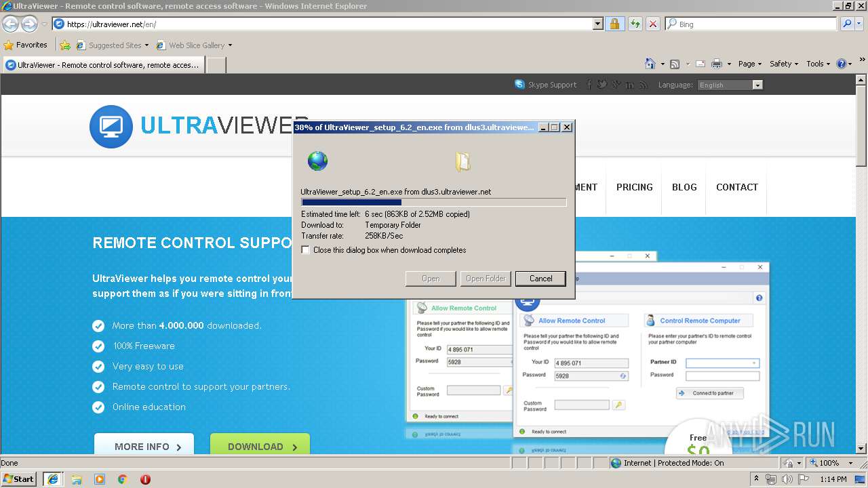Click the download progress bar
The image size is (868, 488).
pos(433,202)
